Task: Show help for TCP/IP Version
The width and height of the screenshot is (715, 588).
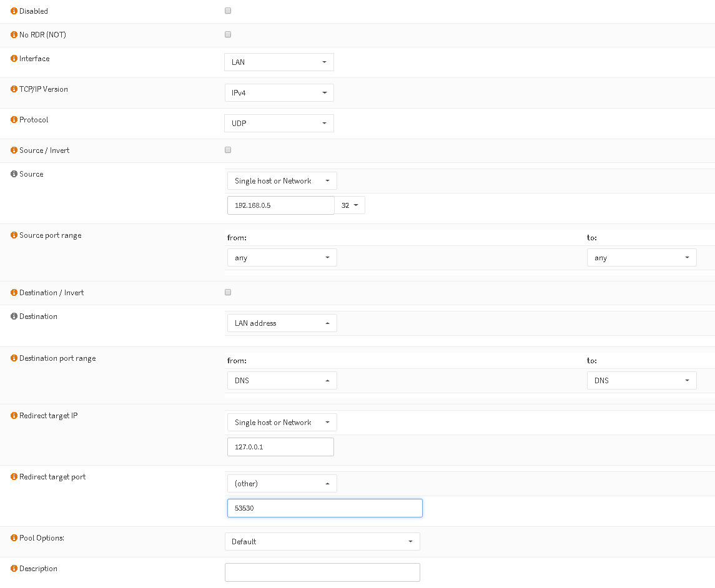Action: click(14, 89)
